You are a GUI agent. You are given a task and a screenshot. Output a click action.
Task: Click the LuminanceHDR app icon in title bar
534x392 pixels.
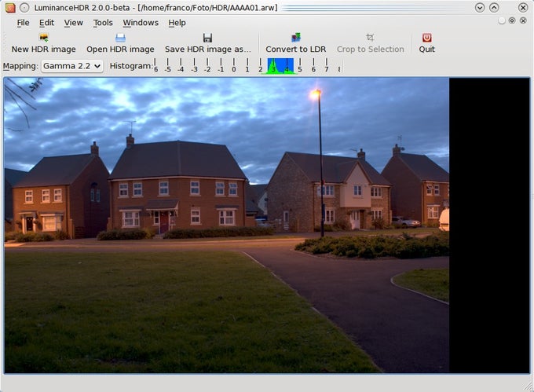pyautogui.click(x=10, y=8)
